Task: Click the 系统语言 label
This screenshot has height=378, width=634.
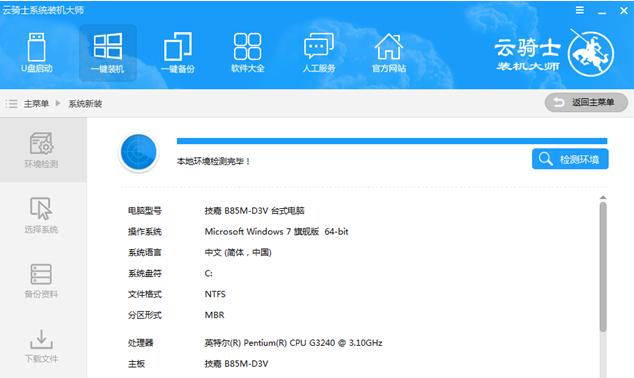Action: 144,253
